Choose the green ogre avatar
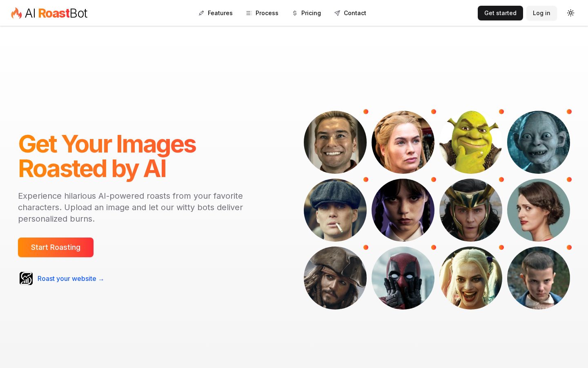 click(x=471, y=142)
